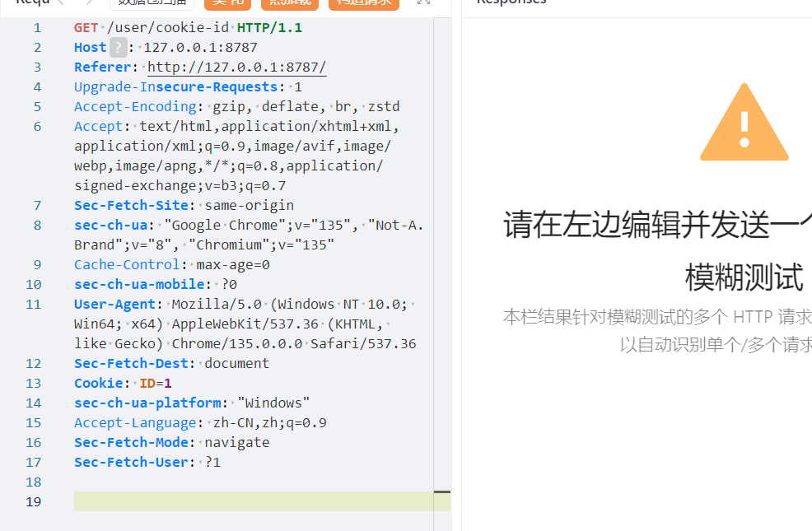Click the orange warning triangle icon
812x531 pixels.
pos(744,123)
